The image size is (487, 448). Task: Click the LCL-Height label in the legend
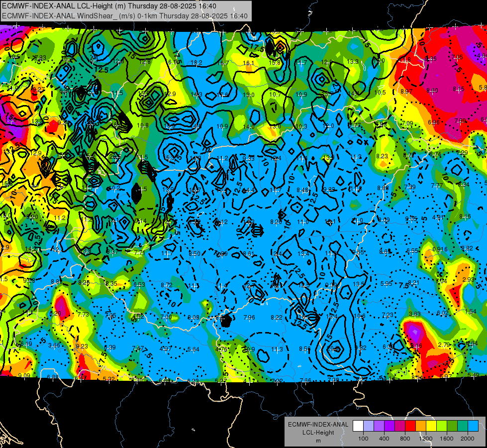(318, 433)
